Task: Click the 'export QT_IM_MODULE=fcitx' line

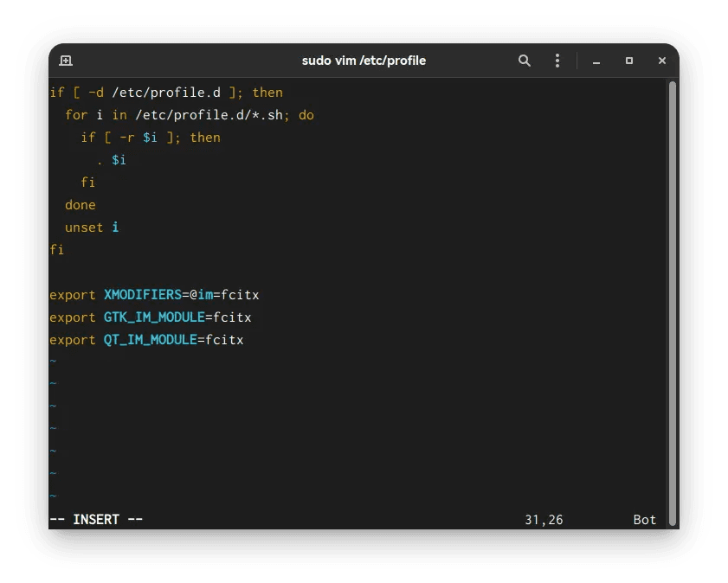Action: [x=146, y=340]
